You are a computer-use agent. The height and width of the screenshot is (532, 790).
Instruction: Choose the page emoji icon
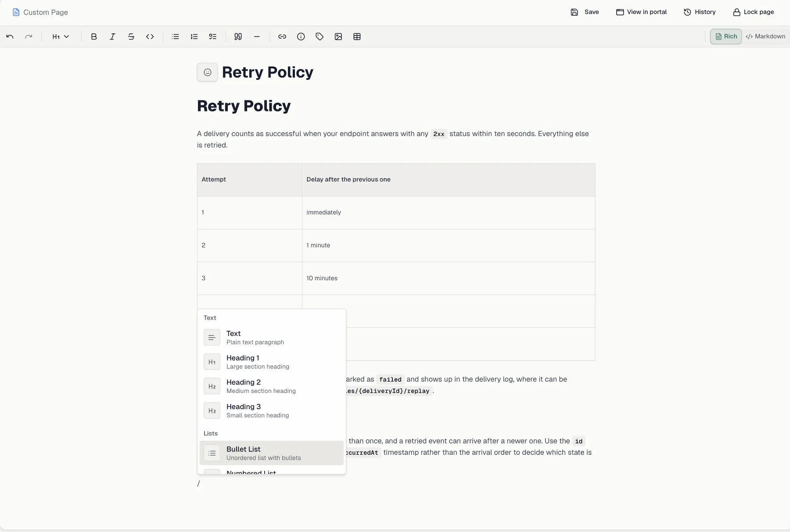pyautogui.click(x=208, y=72)
